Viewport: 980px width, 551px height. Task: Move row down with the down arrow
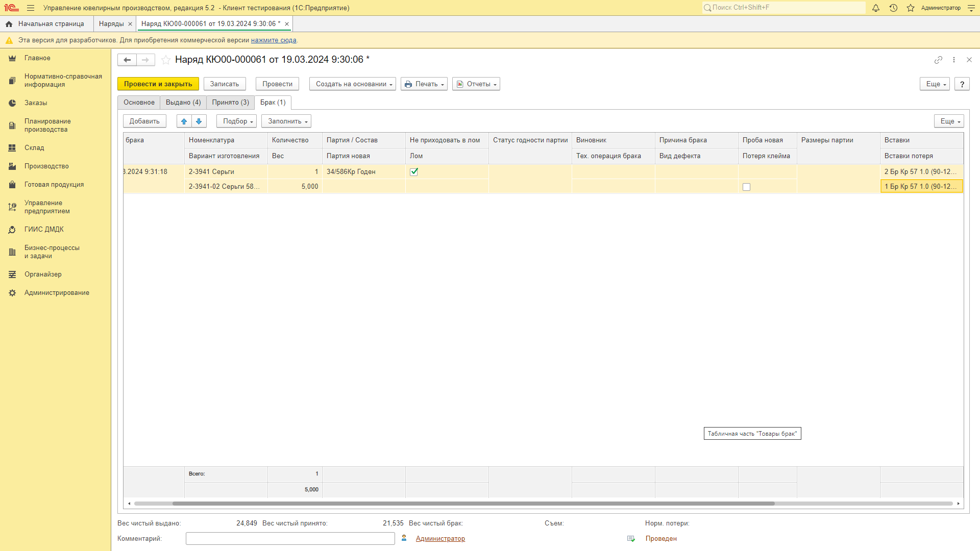pyautogui.click(x=199, y=121)
